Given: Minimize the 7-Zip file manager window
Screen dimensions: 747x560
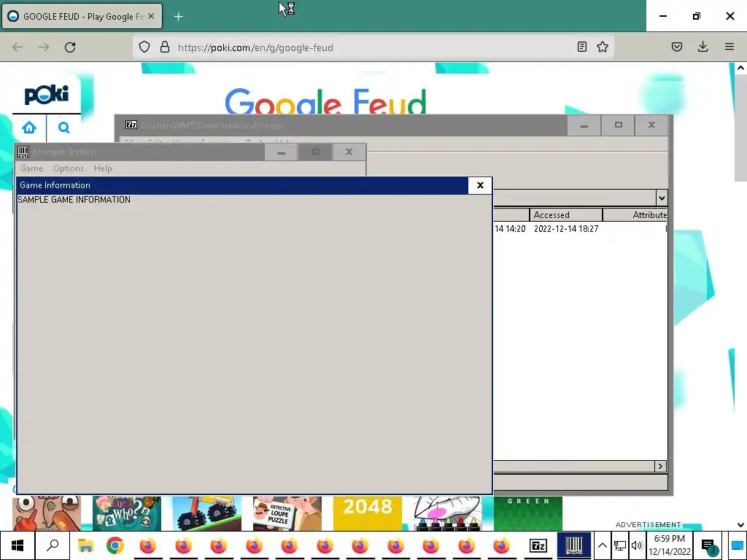Looking at the screenshot, I should pyautogui.click(x=584, y=125).
